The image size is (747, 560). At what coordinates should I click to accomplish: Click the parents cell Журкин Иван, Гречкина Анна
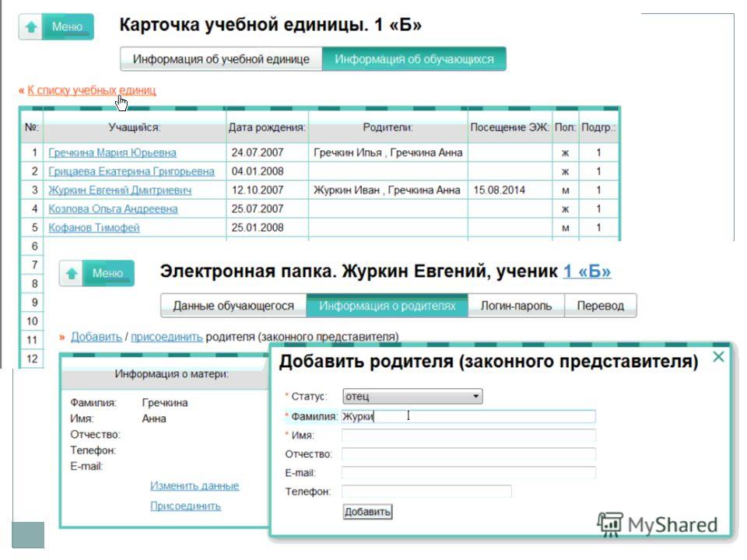[x=387, y=190]
